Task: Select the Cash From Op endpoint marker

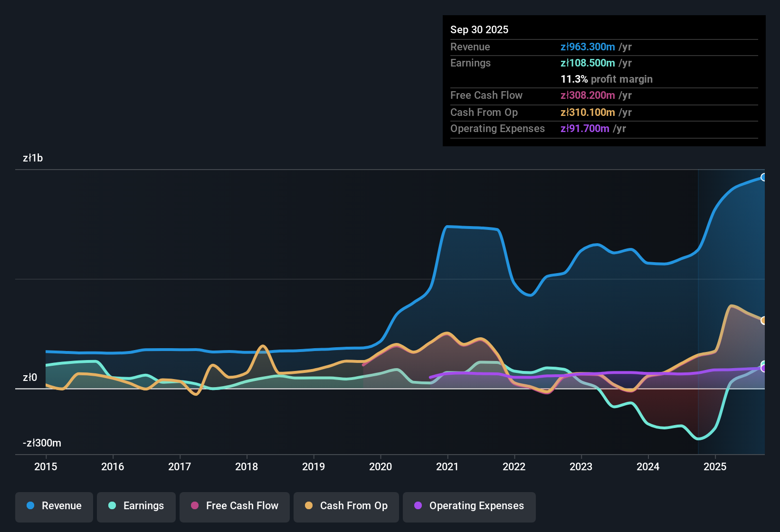Action: pyautogui.click(x=764, y=321)
